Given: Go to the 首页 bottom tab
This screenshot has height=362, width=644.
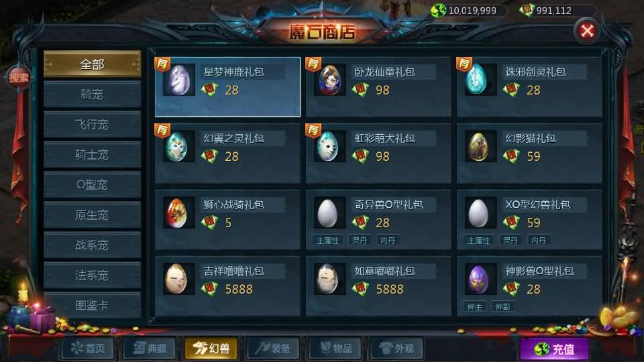Looking at the screenshot, I should pos(88,349).
